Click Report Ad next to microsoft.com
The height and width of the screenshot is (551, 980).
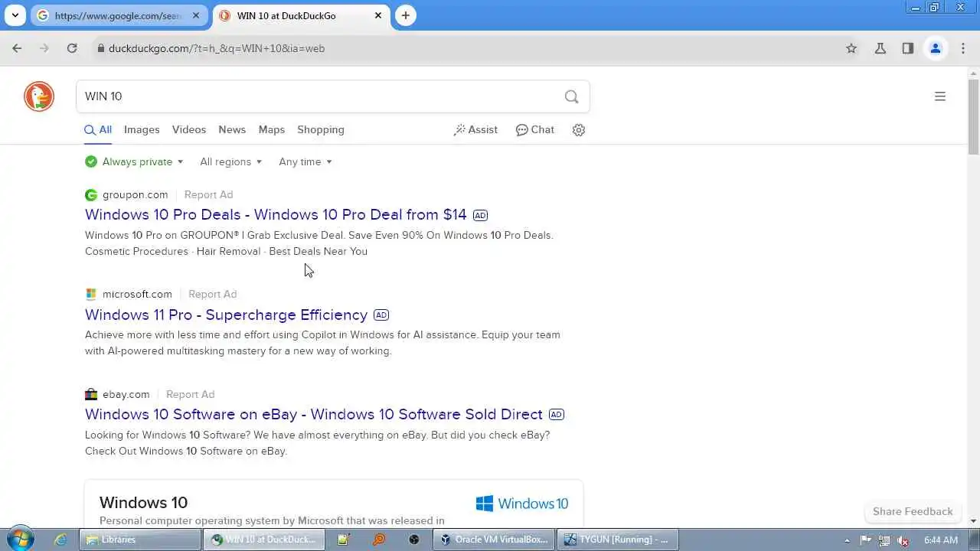click(213, 295)
